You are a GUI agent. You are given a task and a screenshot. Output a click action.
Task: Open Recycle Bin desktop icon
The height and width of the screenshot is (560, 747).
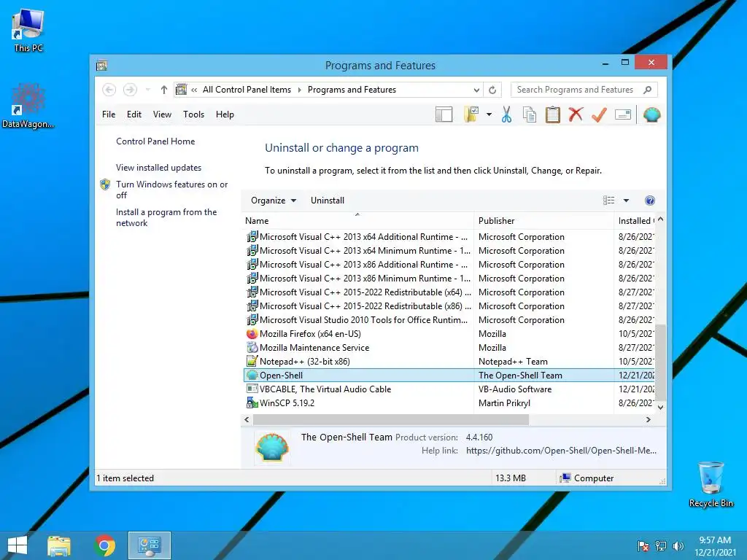click(x=711, y=484)
